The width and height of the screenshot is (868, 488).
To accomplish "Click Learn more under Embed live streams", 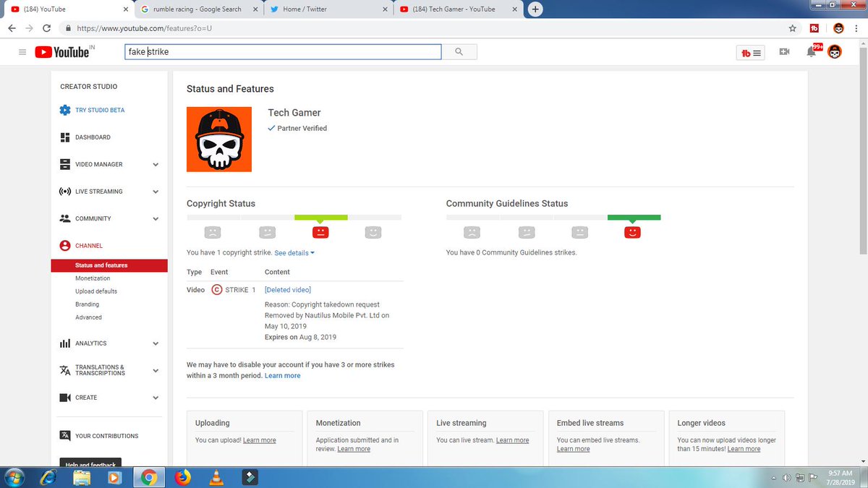I will point(574,449).
